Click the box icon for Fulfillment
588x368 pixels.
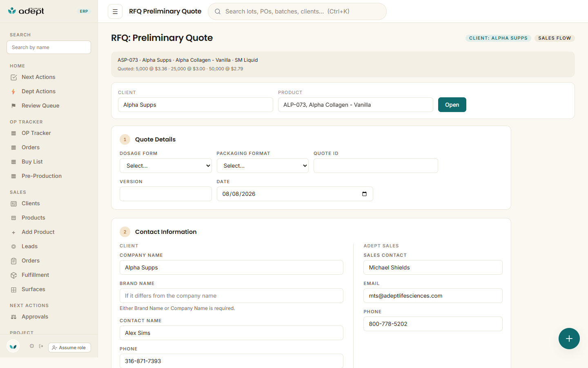13,275
